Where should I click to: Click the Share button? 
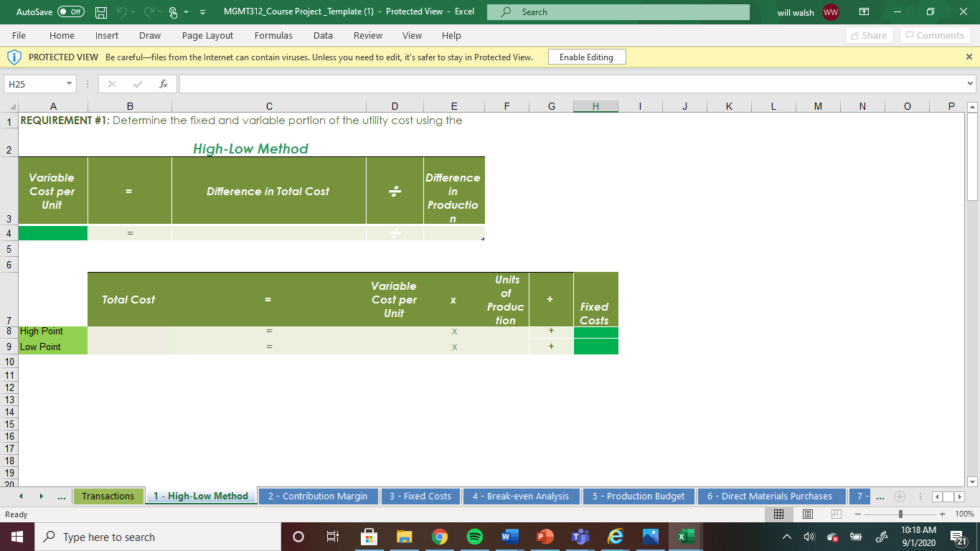tap(868, 35)
